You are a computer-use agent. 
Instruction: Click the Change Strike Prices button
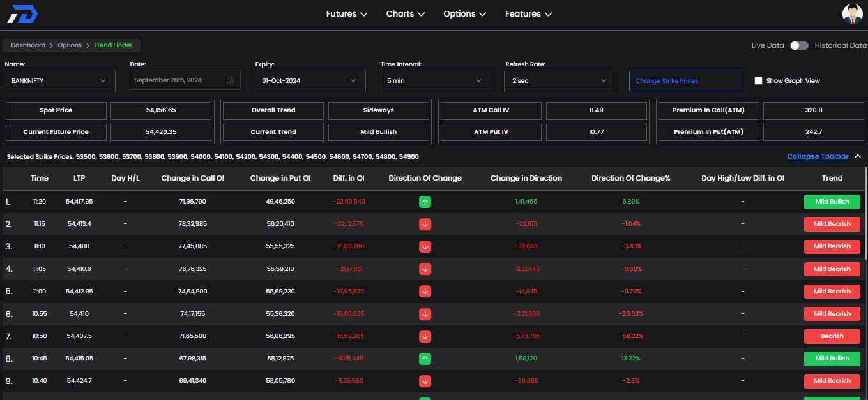(685, 81)
